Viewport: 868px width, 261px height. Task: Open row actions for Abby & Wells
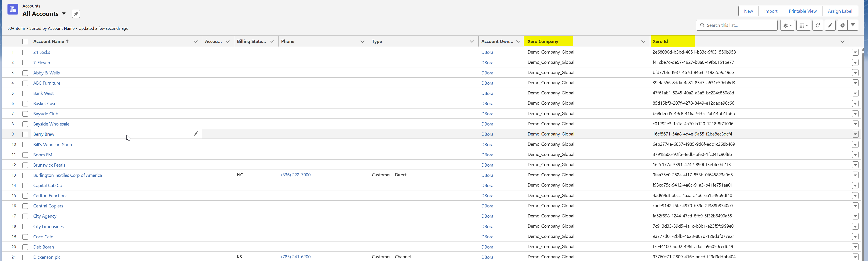click(855, 73)
